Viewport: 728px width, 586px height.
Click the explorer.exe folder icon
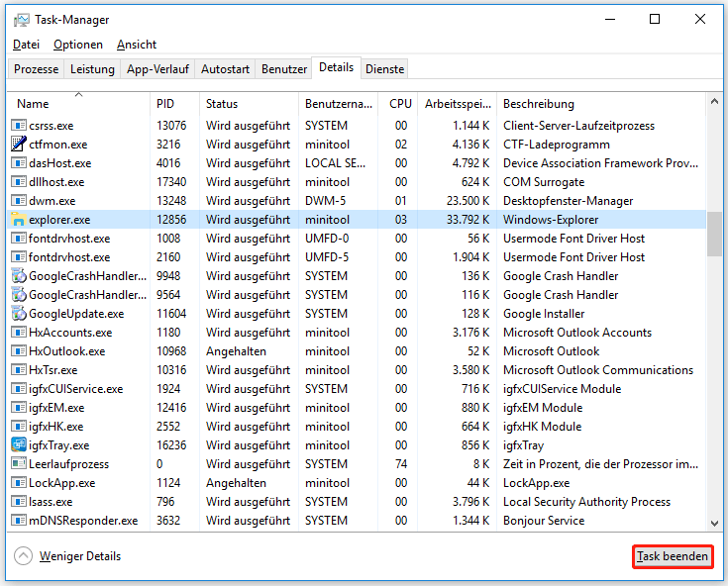[x=18, y=220]
